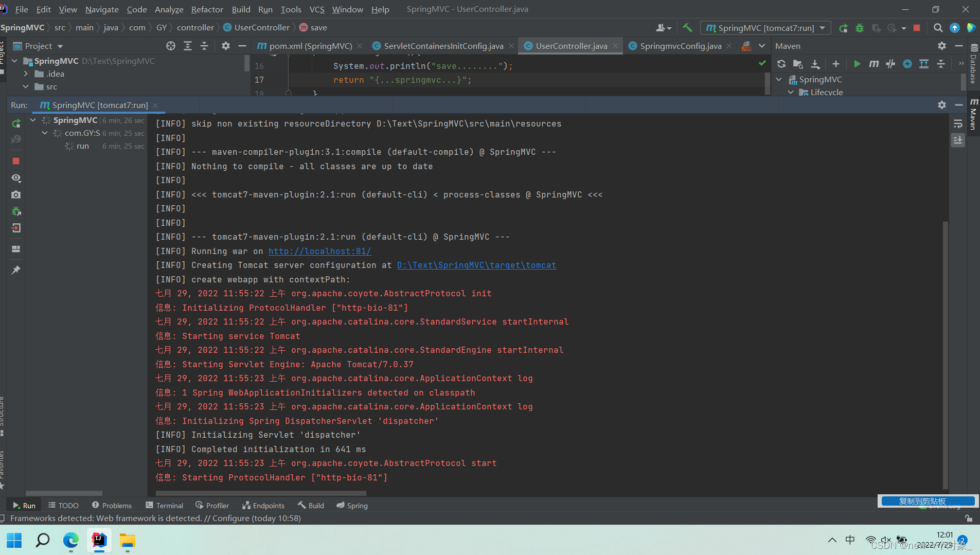The height and width of the screenshot is (555, 980).
Task: Open Search Everywhere magnifier
Action: (938, 28)
